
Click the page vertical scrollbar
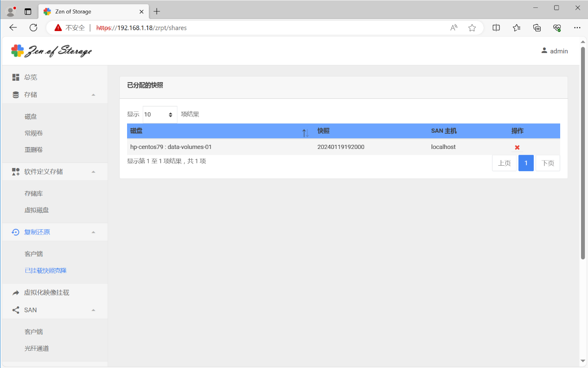(x=583, y=153)
